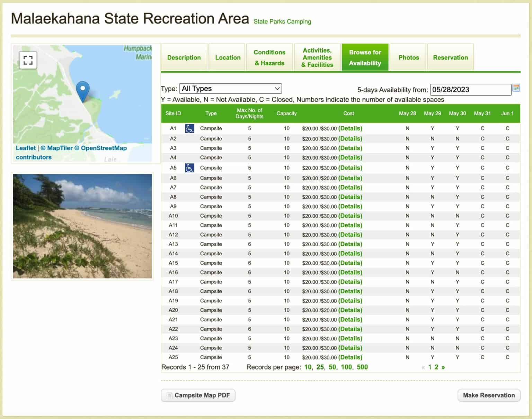This screenshot has height=419, width=532.
Task: Show 50 records per page
Action: [332, 367]
